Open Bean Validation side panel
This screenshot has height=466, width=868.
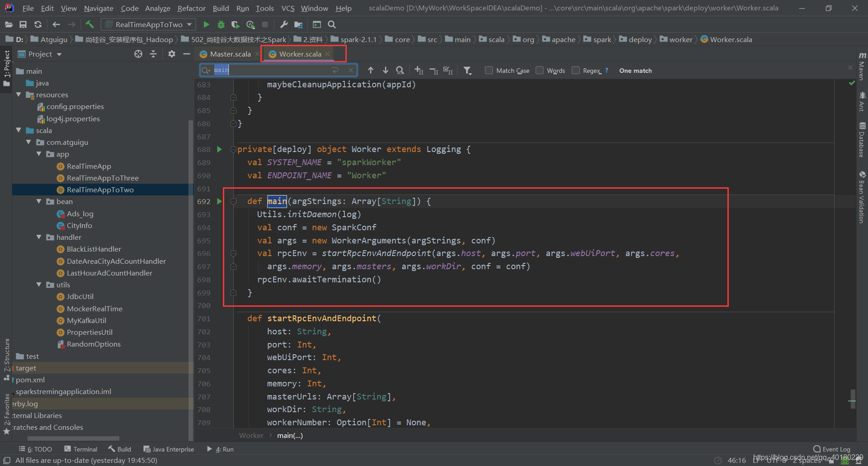(862, 197)
